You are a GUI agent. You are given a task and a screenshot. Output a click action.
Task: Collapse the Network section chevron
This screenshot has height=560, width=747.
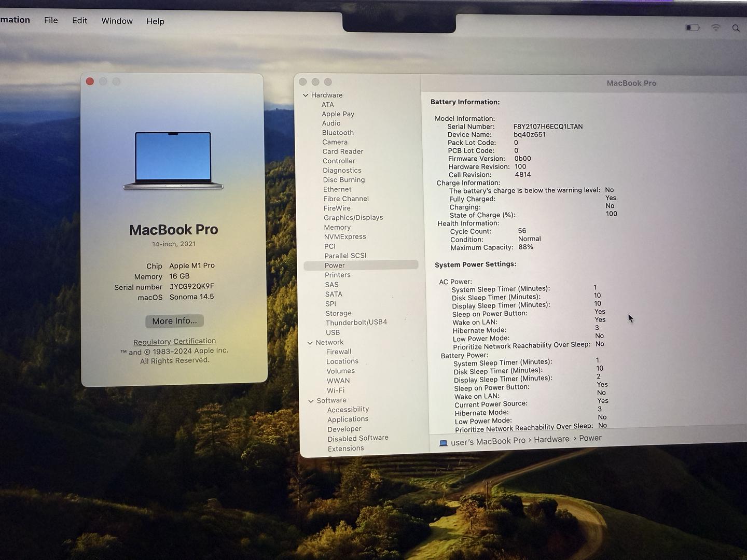point(310,343)
